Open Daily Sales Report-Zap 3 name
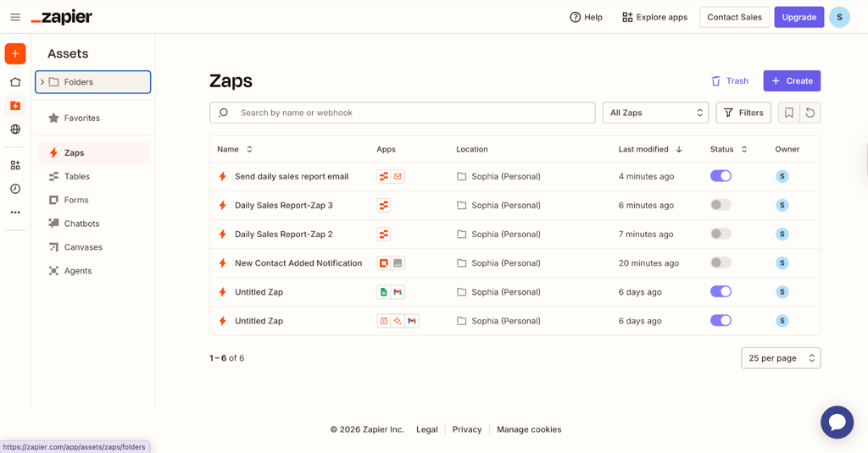The image size is (868, 453). [283, 205]
